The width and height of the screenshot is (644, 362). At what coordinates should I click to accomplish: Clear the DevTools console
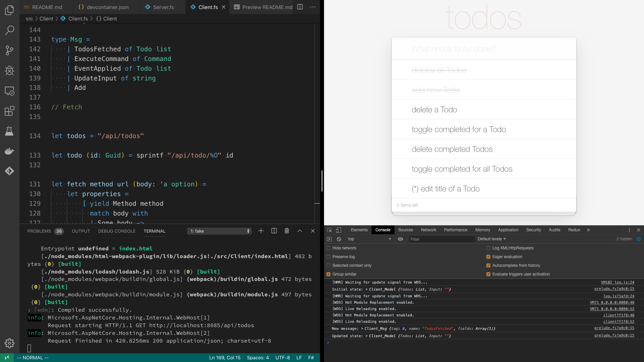point(339,239)
